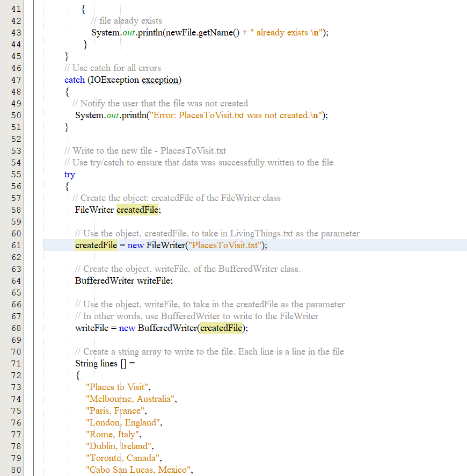Click the "Toronto, Canada" string
This screenshot has height=476, width=467.
tap(123, 458)
